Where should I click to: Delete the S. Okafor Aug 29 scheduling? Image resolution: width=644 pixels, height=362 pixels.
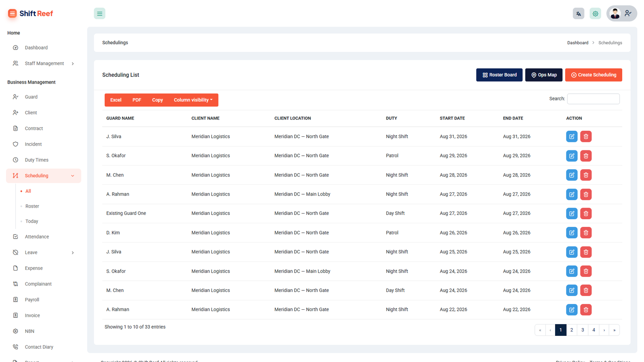(x=586, y=156)
